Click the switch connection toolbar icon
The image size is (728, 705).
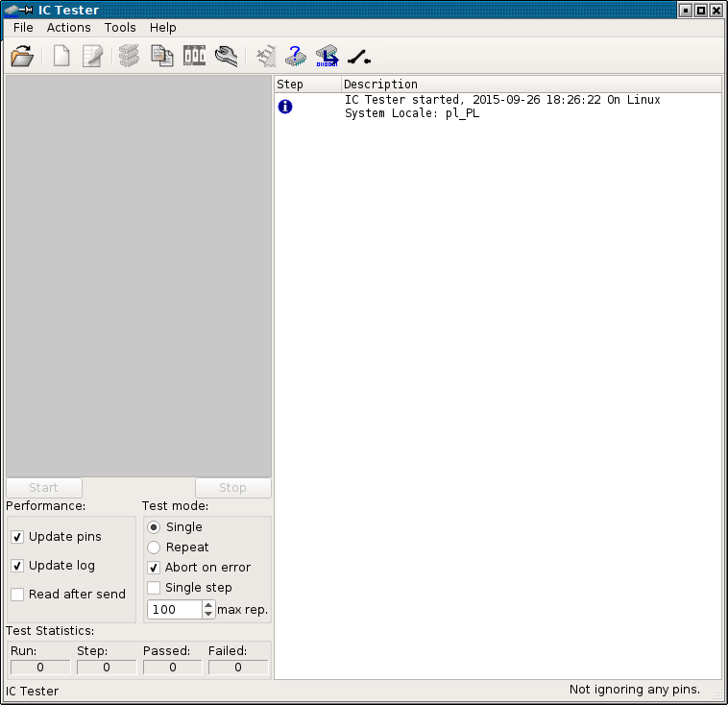(359, 57)
